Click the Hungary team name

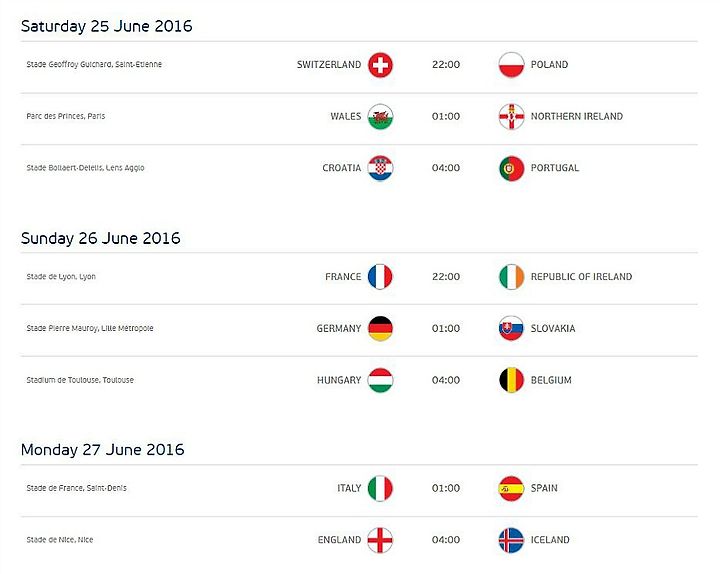pyautogui.click(x=339, y=380)
